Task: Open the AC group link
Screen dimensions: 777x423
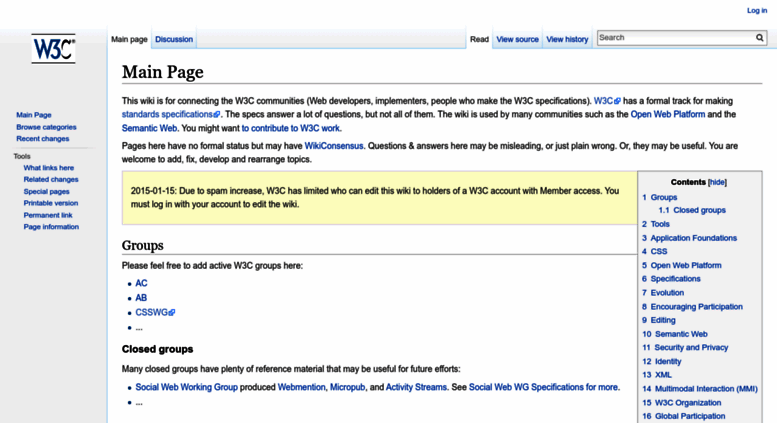Action: click(x=141, y=283)
